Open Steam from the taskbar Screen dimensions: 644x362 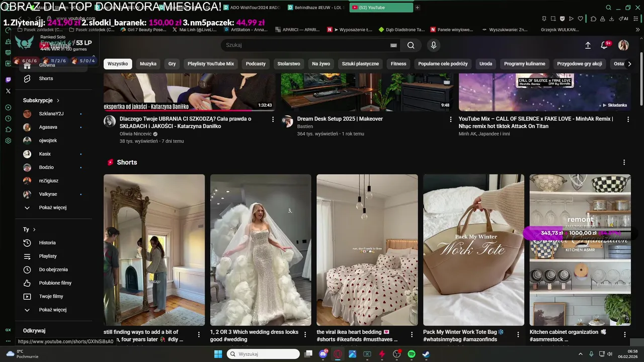pos(426,354)
